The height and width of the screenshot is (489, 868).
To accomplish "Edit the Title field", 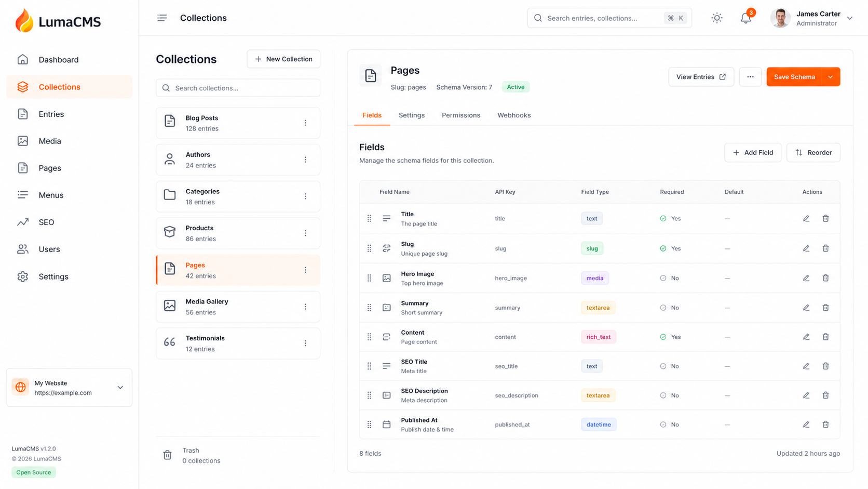I will (x=806, y=219).
